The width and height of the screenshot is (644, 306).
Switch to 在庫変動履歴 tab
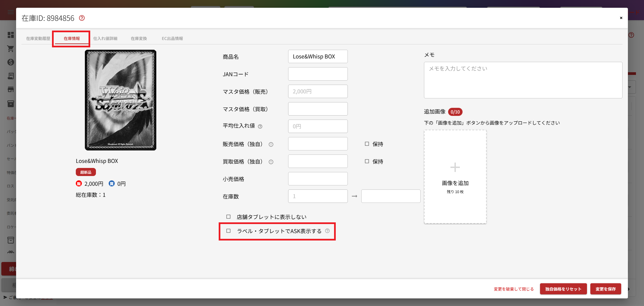point(38,39)
